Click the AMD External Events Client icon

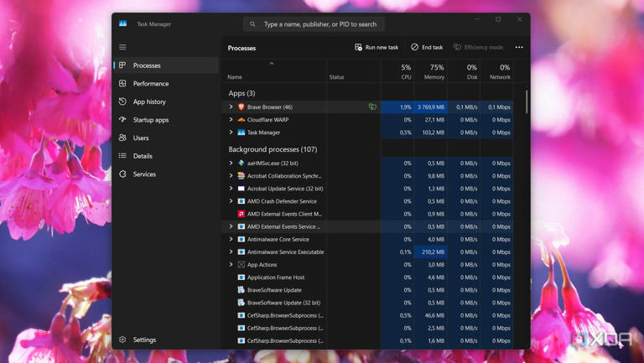click(x=241, y=214)
